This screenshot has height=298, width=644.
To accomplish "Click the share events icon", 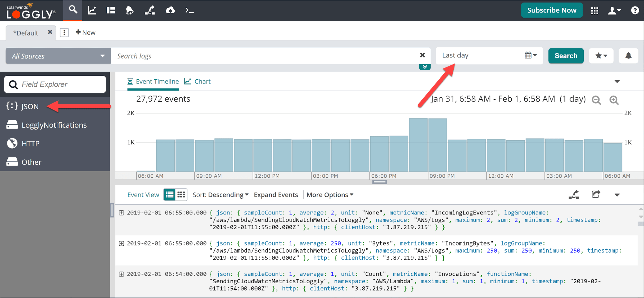I will [x=596, y=194].
